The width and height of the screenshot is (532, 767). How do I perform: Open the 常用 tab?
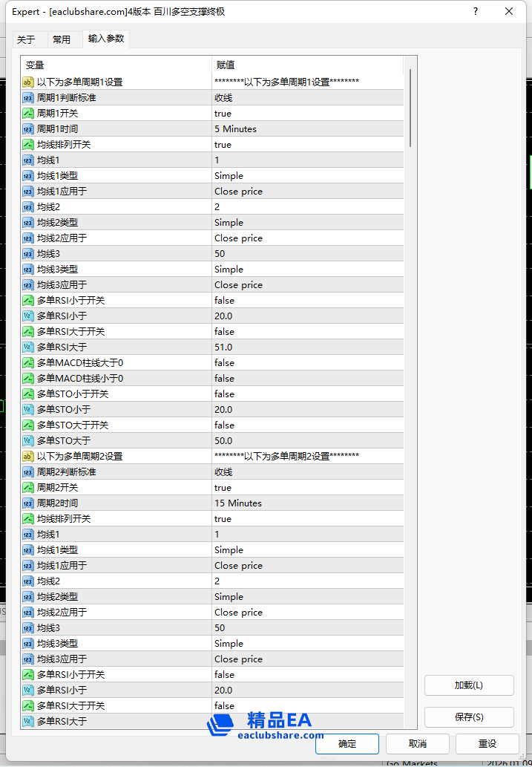(x=62, y=39)
